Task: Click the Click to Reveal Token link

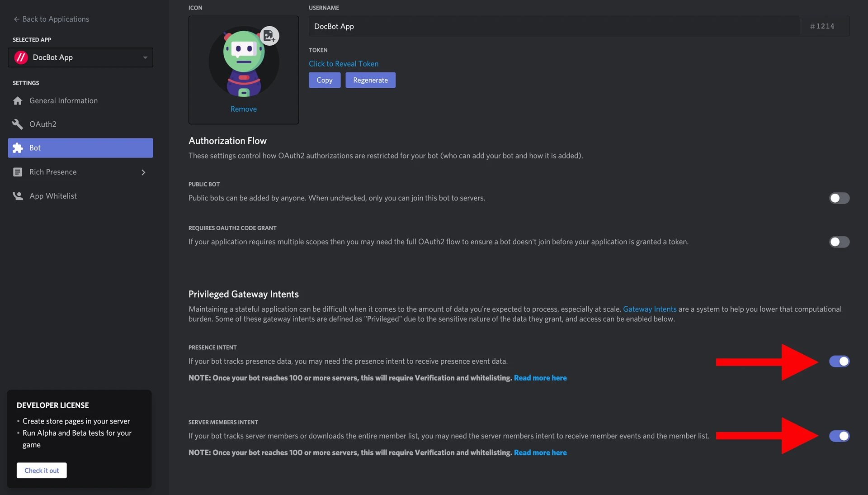Action: point(344,63)
